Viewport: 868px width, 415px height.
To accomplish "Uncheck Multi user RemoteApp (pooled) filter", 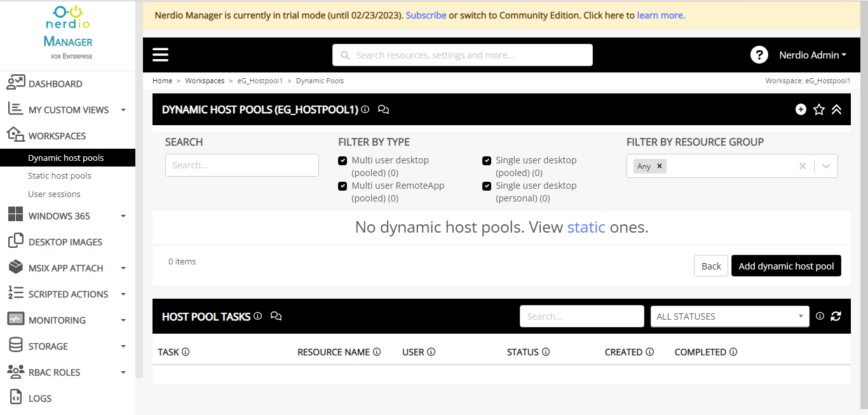I will point(342,186).
